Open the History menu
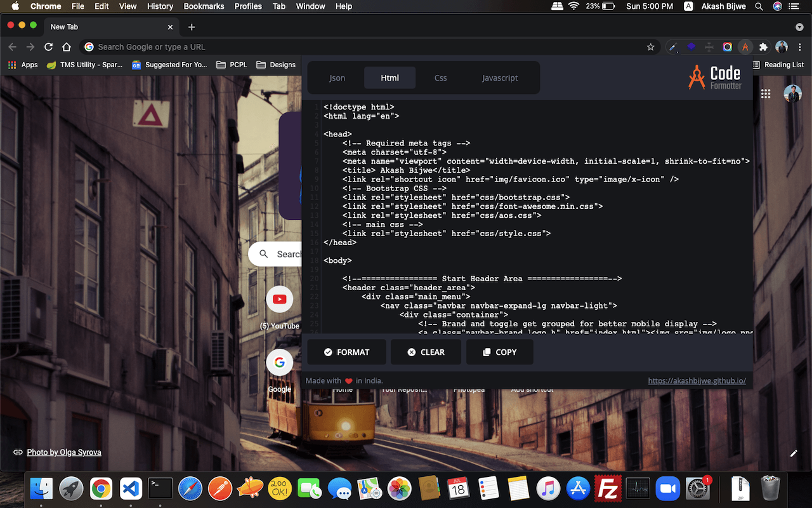Image resolution: width=812 pixels, height=508 pixels. (x=160, y=6)
